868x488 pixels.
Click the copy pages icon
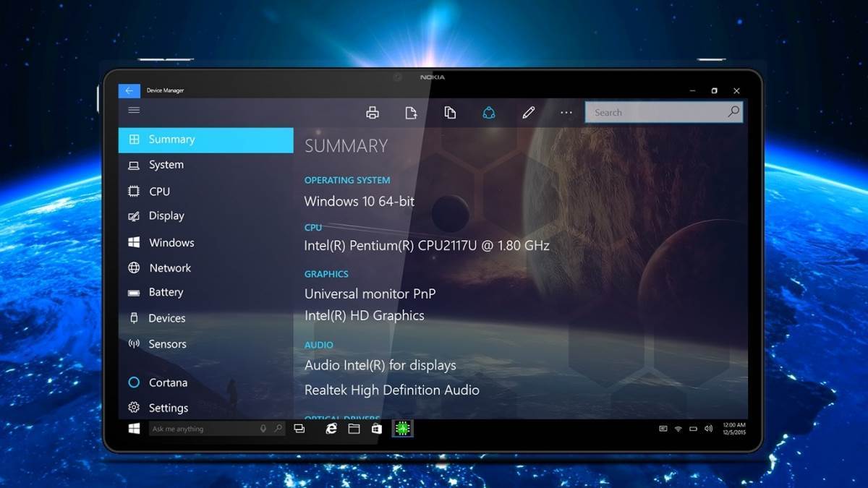450,113
